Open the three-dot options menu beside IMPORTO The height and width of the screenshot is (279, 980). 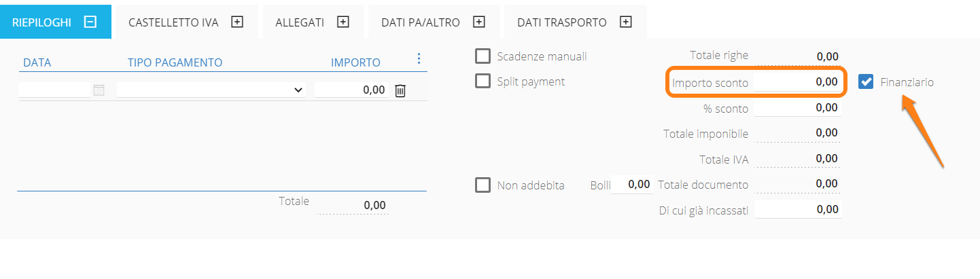tap(419, 58)
